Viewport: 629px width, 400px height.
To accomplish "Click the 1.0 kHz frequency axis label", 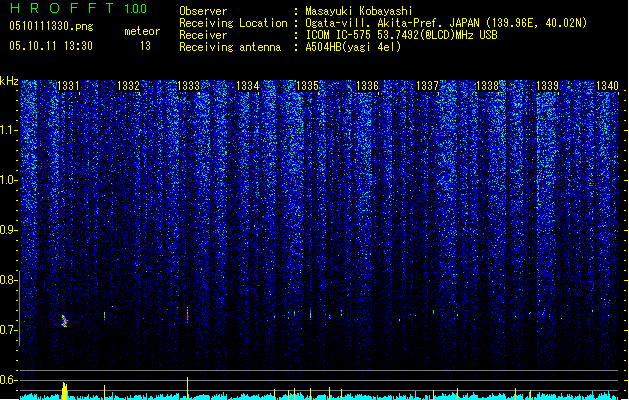I will [7, 180].
